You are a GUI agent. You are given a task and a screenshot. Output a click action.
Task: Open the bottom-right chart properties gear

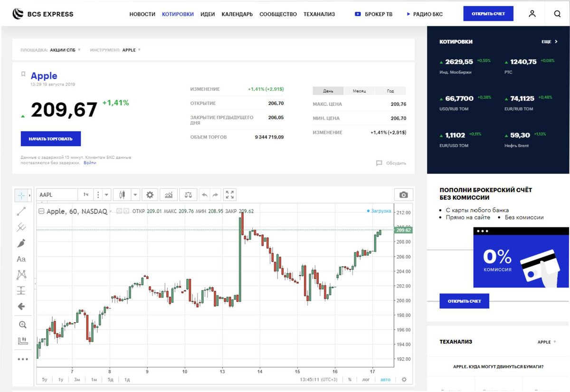coord(404,379)
